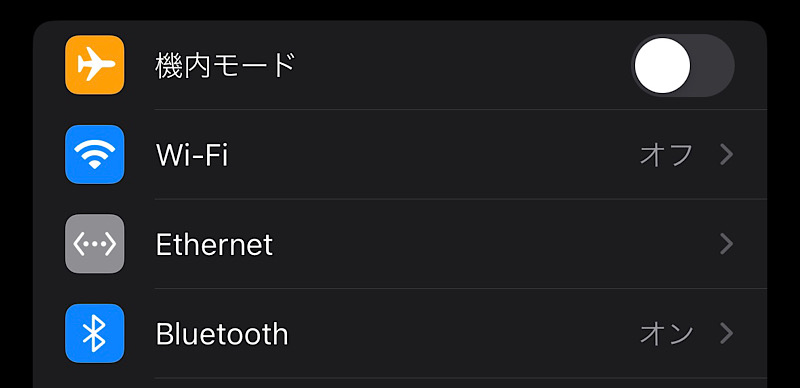This screenshot has height=388, width=800.
Task: Open the Wi-Fi menu row label
Action: 191,155
